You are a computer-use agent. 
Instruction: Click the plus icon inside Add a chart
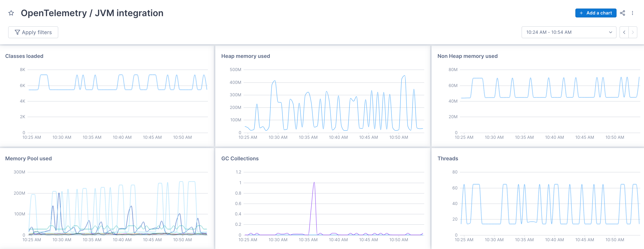[x=581, y=13]
